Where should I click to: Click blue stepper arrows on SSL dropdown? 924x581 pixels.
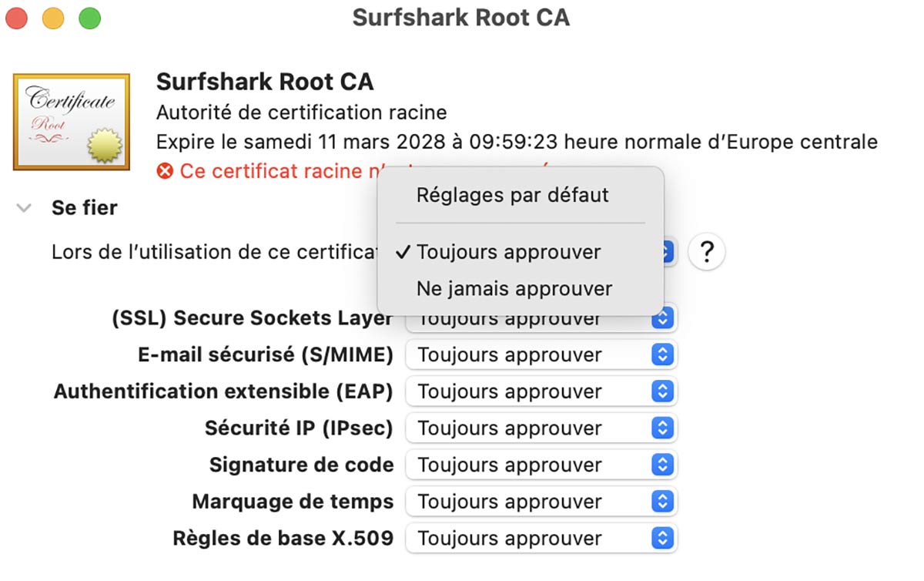(662, 317)
